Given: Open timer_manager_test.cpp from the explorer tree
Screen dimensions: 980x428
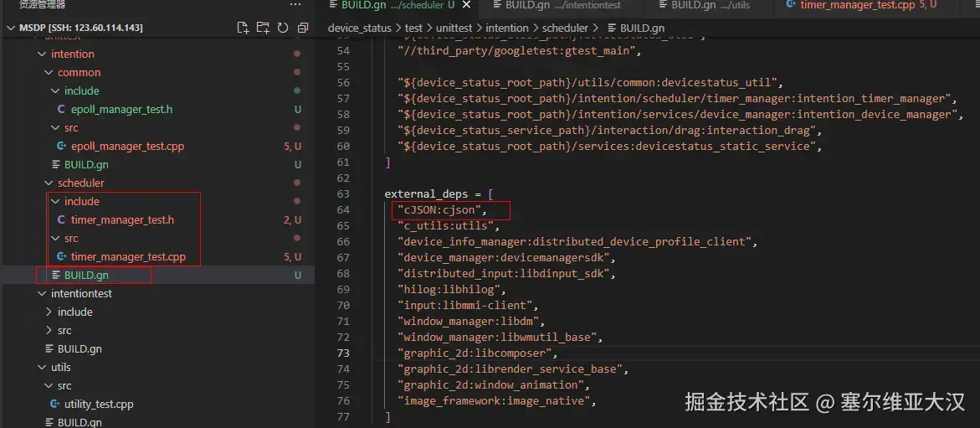Looking at the screenshot, I should [128, 257].
